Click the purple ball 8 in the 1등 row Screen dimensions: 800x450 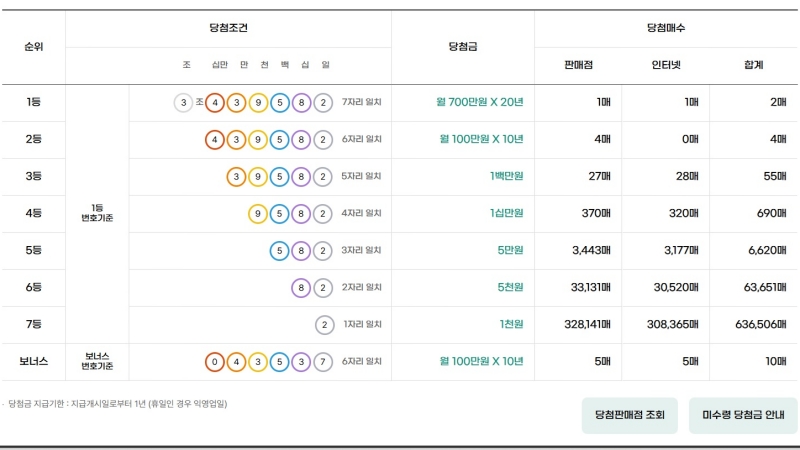(302, 103)
